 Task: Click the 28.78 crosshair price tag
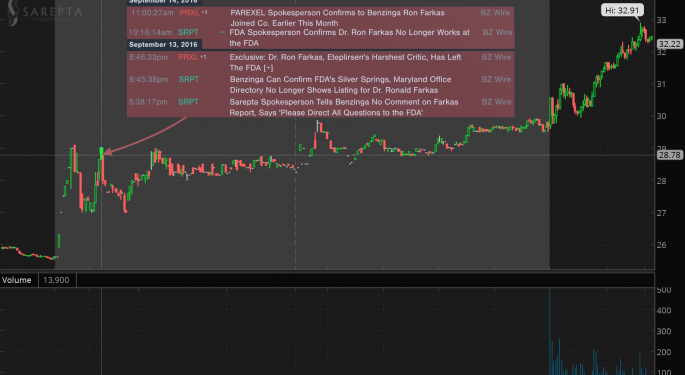click(x=669, y=155)
